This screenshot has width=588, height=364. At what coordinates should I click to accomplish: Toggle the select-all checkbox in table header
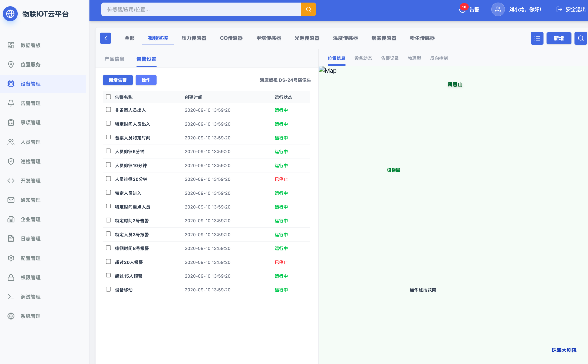(x=108, y=97)
